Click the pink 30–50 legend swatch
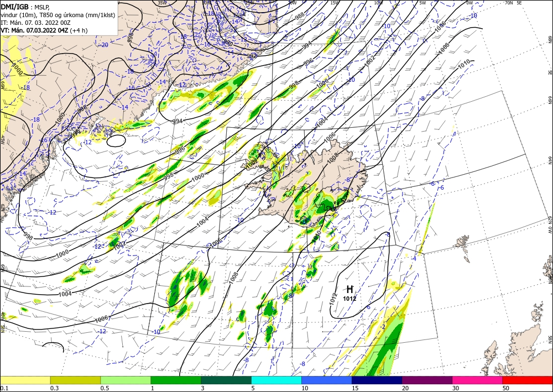The image size is (553, 392). [x=478, y=380]
